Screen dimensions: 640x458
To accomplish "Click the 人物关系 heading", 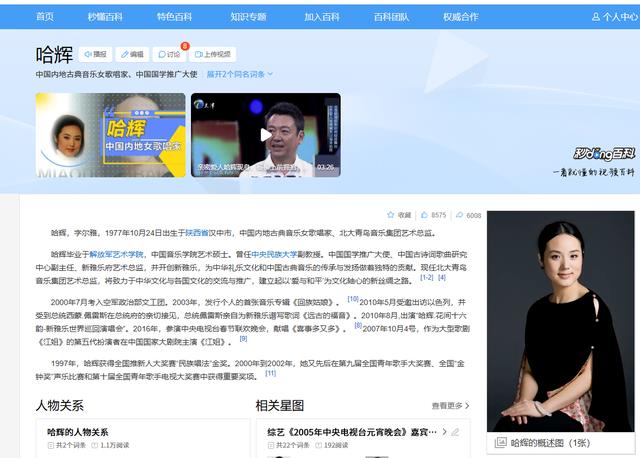I will pos(60,406).
